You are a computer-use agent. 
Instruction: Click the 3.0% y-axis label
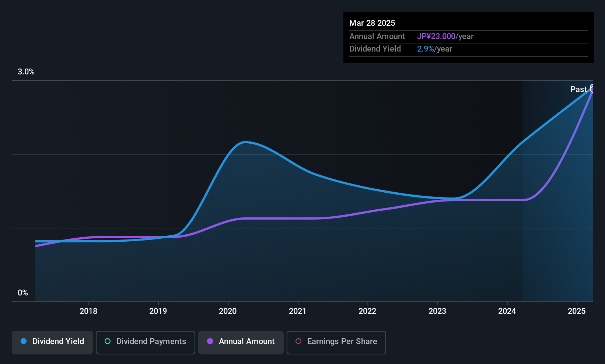coord(26,72)
